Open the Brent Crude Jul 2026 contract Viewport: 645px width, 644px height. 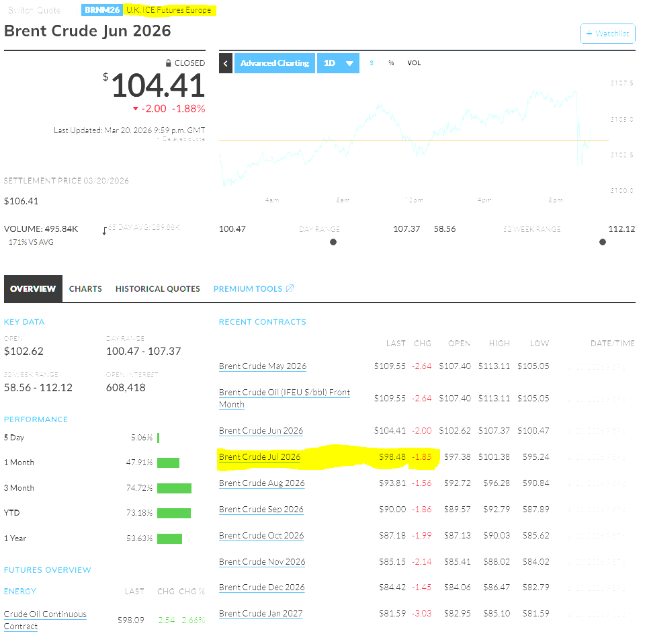tap(259, 457)
